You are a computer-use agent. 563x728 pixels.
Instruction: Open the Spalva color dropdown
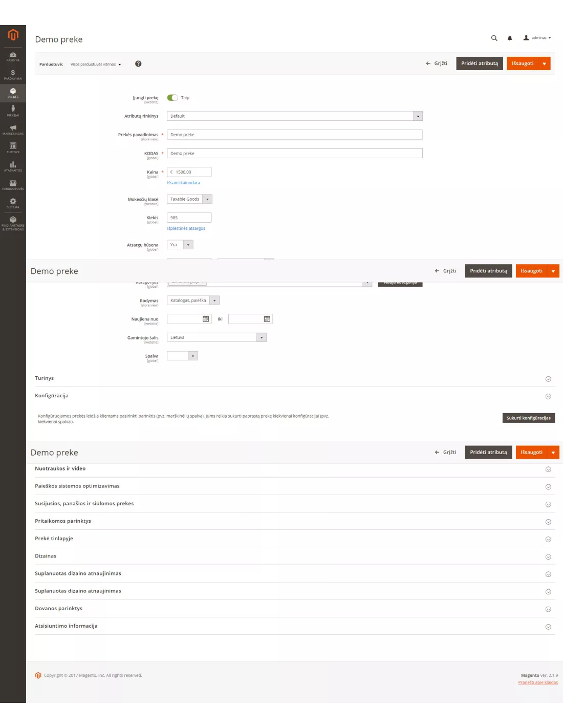coord(182,356)
